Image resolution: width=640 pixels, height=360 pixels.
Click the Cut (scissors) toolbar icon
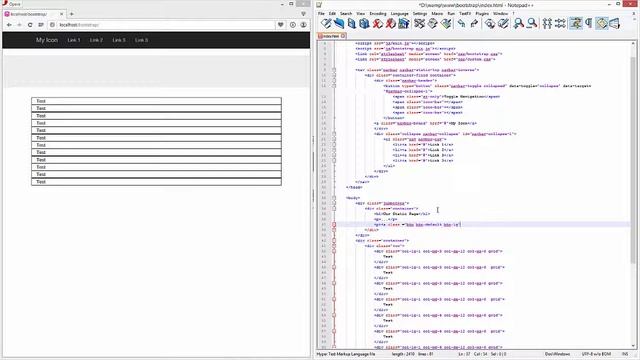[x=419, y=24]
